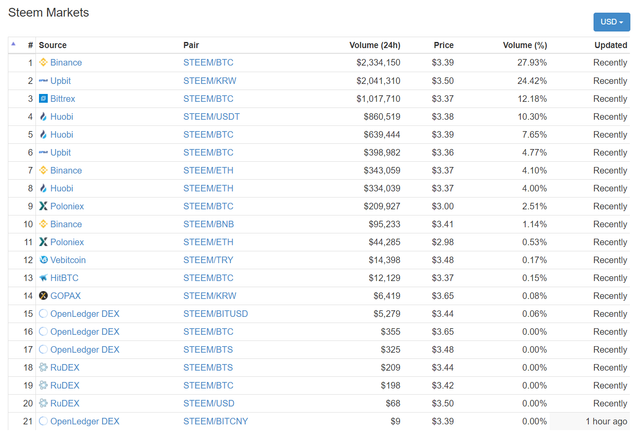Click the Huobi icon in row 5

pyautogui.click(x=43, y=134)
